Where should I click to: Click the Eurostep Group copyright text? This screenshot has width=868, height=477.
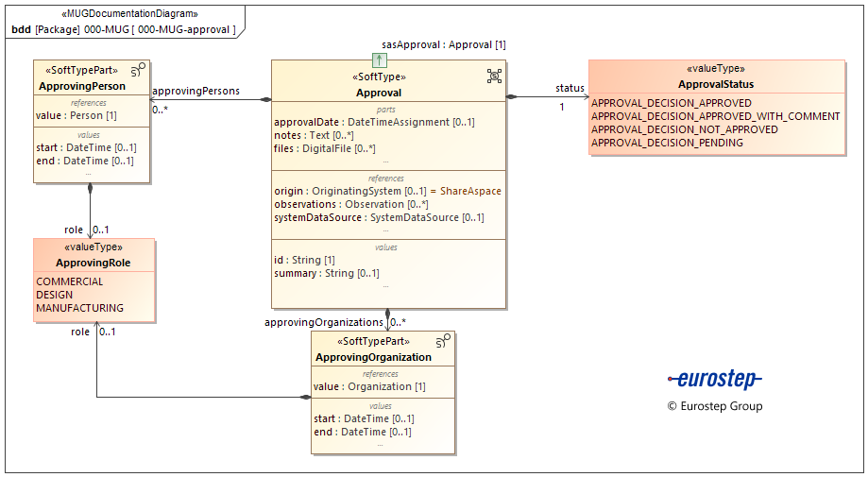click(714, 406)
